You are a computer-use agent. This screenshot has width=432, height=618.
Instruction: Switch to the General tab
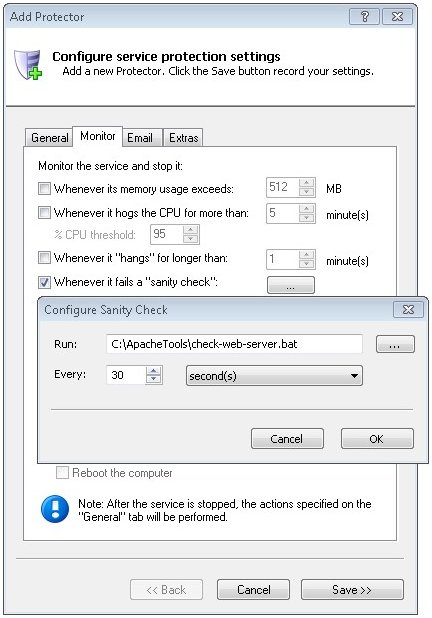point(49,138)
